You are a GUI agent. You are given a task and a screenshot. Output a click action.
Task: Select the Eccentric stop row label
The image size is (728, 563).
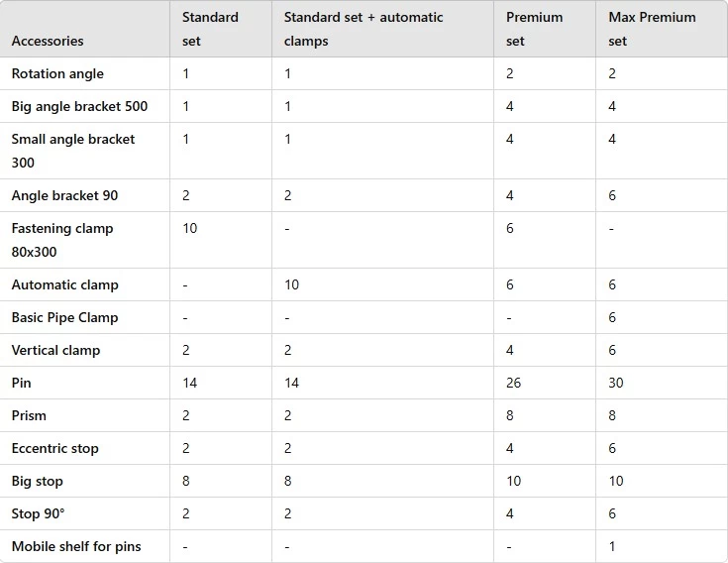(54, 448)
